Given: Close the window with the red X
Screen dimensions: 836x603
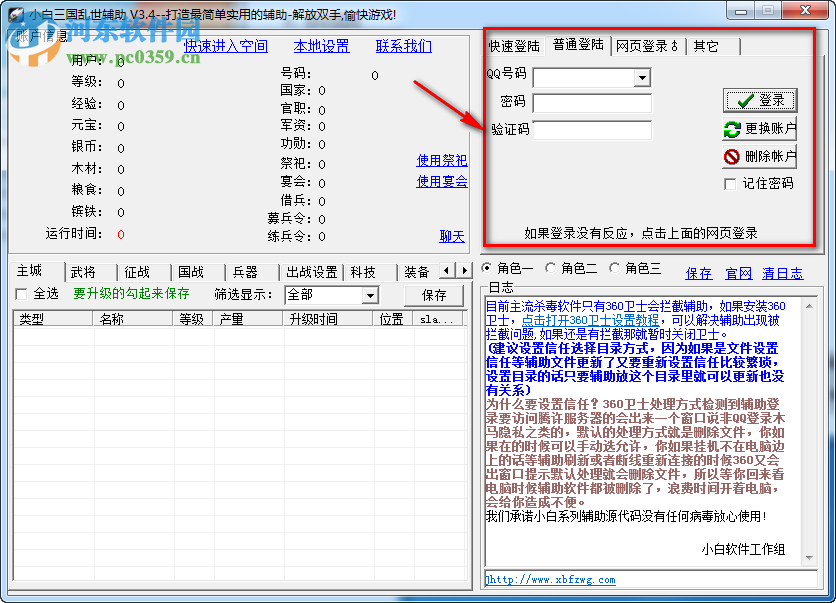Looking at the screenshot, I should coord(806,11).
